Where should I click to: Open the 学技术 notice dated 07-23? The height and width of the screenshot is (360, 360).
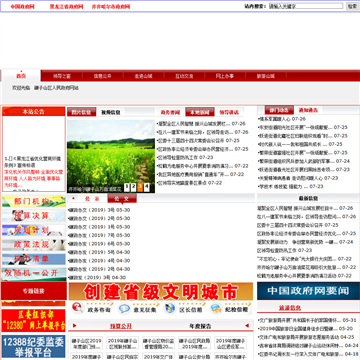[x=291, y=186]
